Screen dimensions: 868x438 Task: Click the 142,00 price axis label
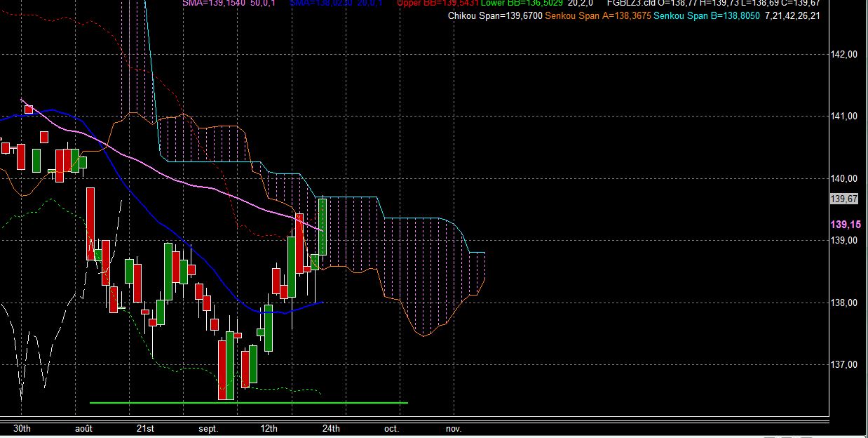[843, 54]
